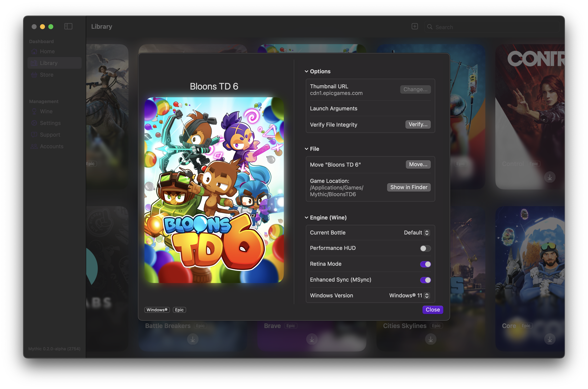588x389 pixels.
Task: Click the Bloons TD 6 title text
Action: [x=214, y=86]
